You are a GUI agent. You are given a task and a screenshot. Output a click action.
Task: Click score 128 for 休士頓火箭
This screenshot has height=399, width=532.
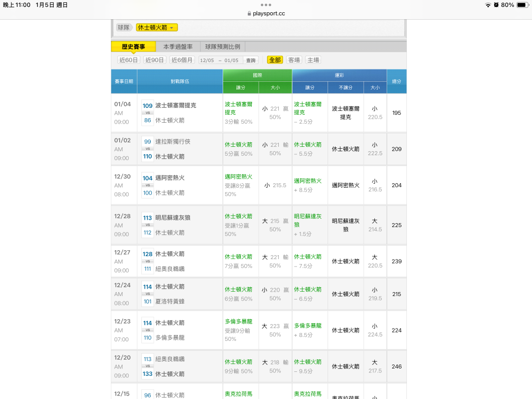pyautogui.click(x=148, y=254)
